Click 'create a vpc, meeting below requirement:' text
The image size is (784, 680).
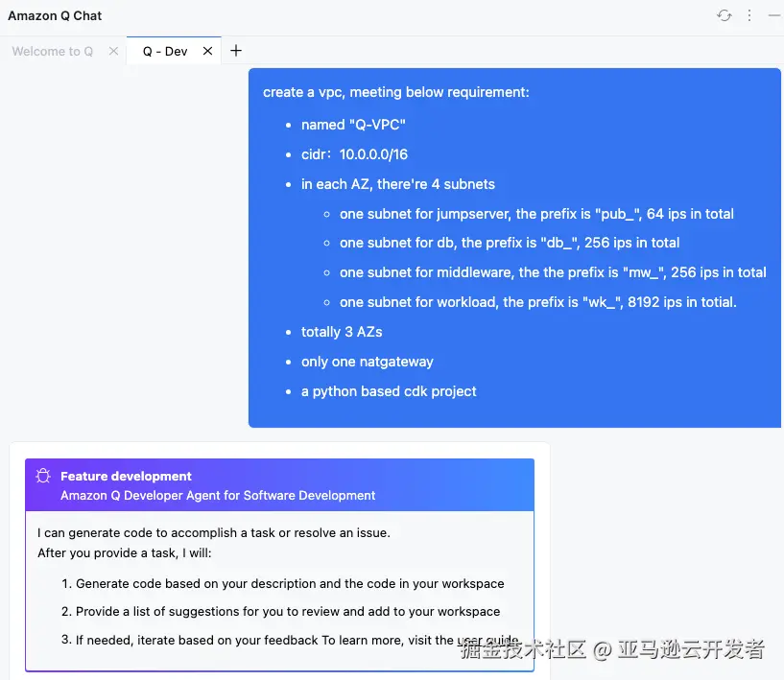click(396, 92)
